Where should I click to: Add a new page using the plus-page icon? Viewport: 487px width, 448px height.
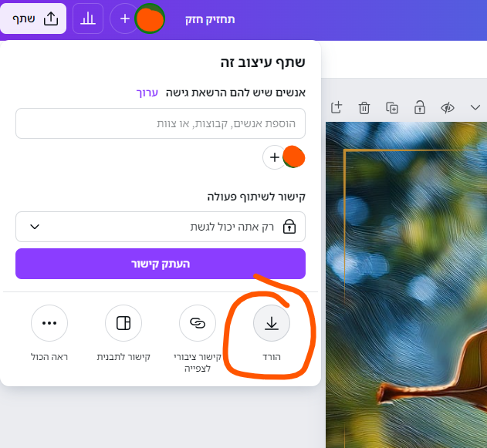(337, 108)
